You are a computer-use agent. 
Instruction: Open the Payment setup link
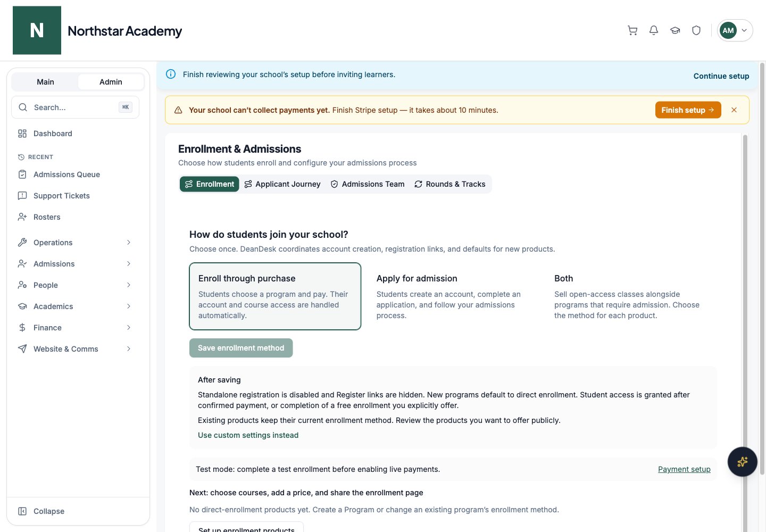click(684, 469)
